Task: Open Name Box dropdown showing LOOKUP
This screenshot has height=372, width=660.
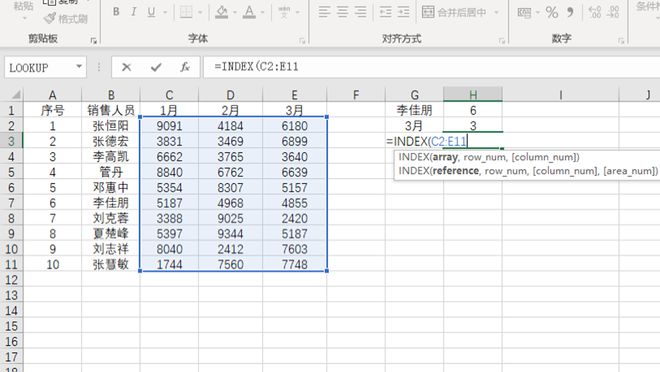Action: click(x=79, y=66)
